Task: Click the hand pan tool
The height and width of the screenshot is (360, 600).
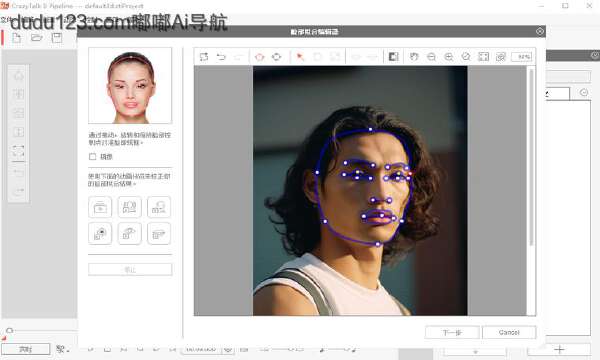Action: pyautogui.click(x=414, y=57)
